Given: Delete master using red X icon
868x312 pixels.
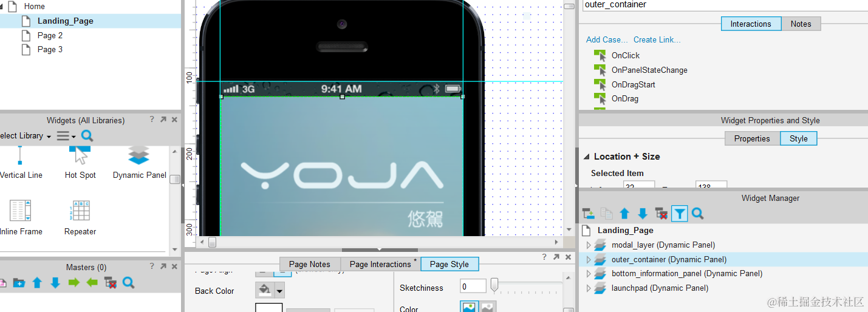Looking at the screenshot, I should point(111,283).
